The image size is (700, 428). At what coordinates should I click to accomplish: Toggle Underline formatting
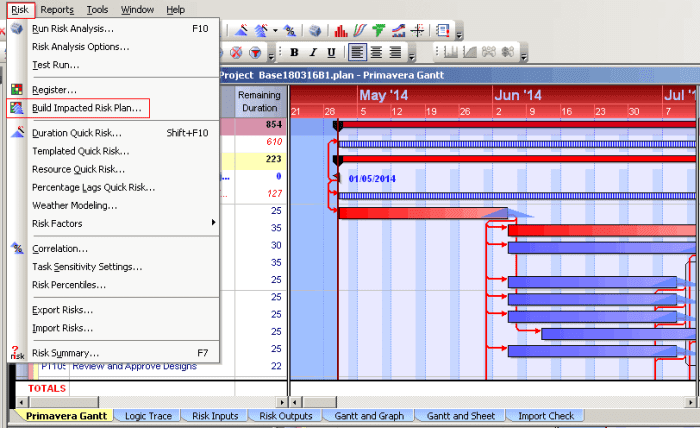(x=331, y=53)
